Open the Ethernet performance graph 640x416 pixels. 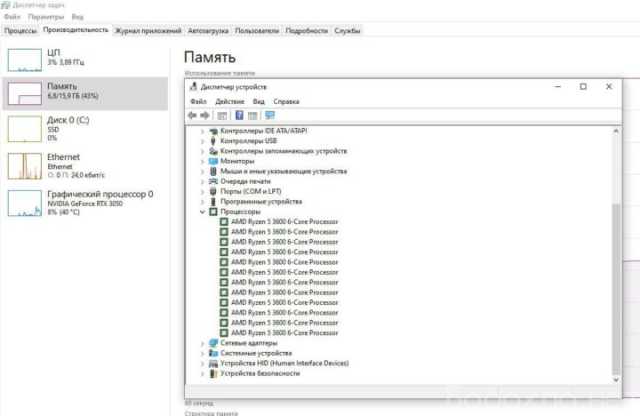23,165
